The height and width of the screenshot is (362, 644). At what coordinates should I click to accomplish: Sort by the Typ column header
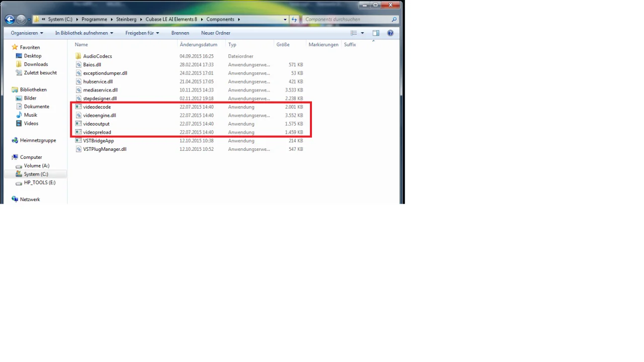pos(232,45)
